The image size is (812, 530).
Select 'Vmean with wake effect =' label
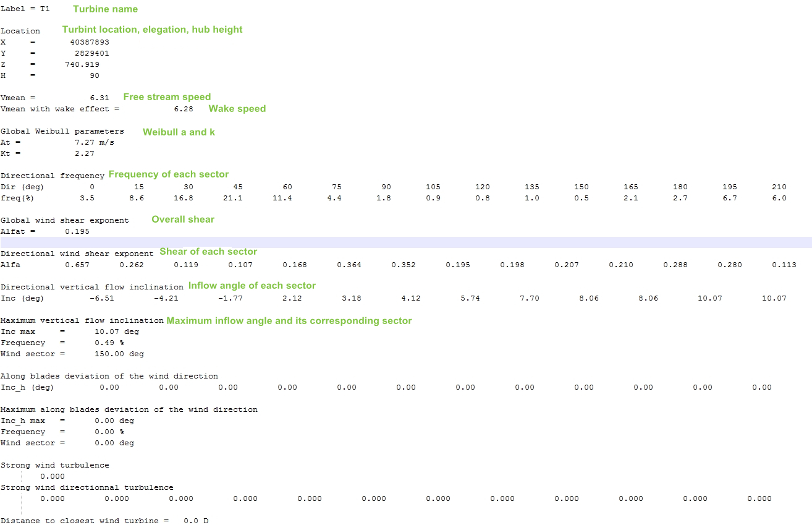[x=60, y=109]
